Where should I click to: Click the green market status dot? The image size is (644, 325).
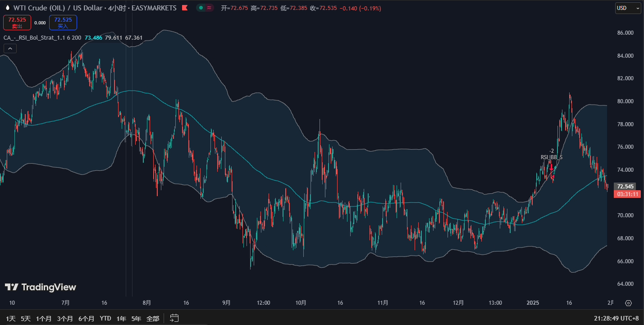click(201, 8)
